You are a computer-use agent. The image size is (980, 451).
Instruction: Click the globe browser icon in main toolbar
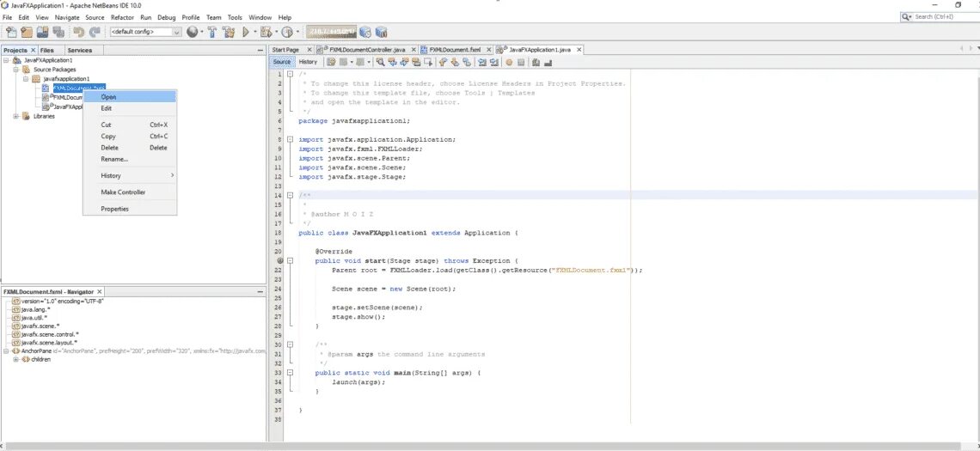(193, 32)
